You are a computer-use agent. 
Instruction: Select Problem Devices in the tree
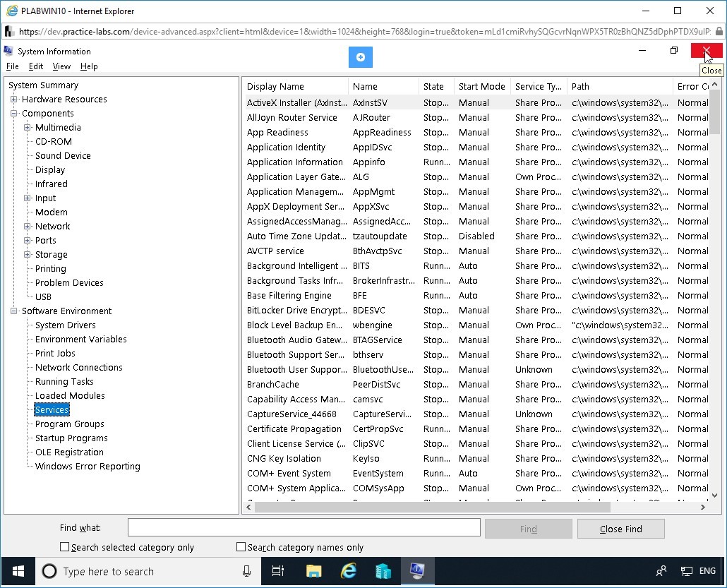tap(70, 283)
